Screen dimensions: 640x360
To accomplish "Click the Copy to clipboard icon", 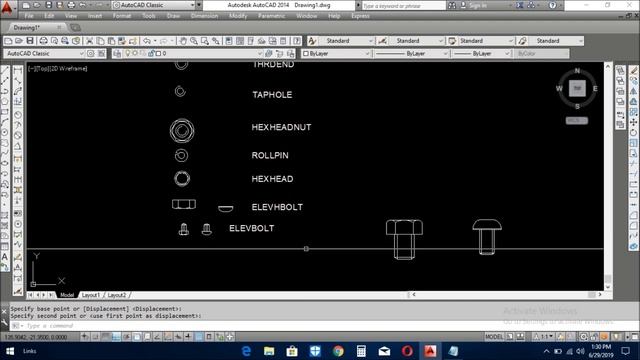I will 100,41.
